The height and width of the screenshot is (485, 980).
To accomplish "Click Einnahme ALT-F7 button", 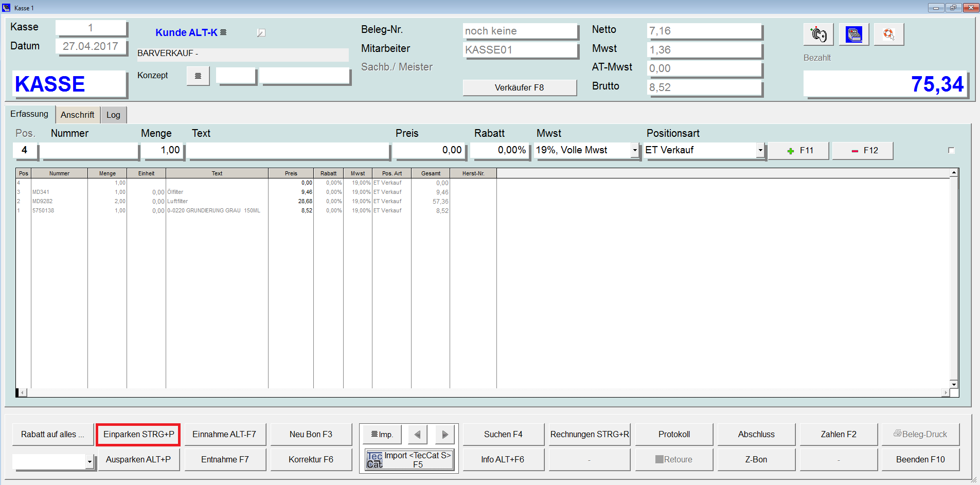I will [224, 435].
